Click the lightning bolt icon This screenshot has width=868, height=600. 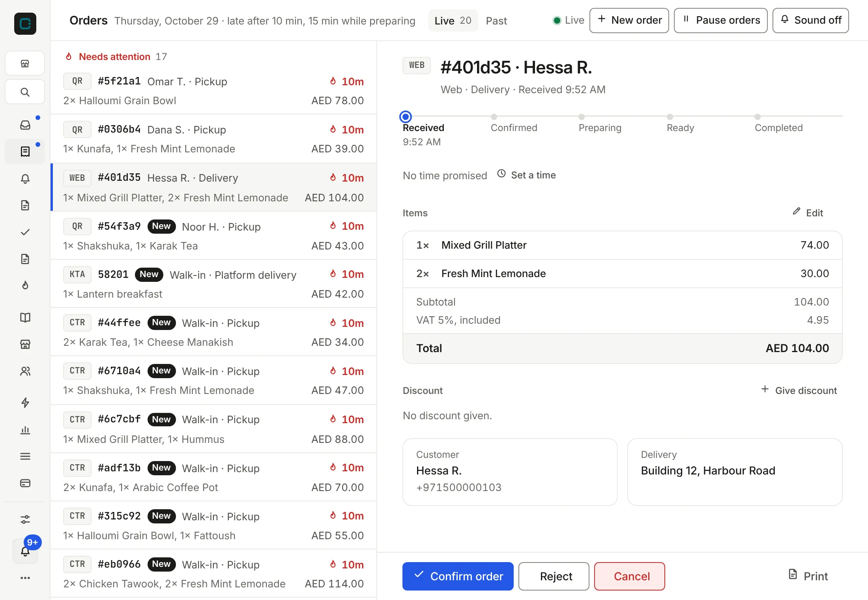25,403
